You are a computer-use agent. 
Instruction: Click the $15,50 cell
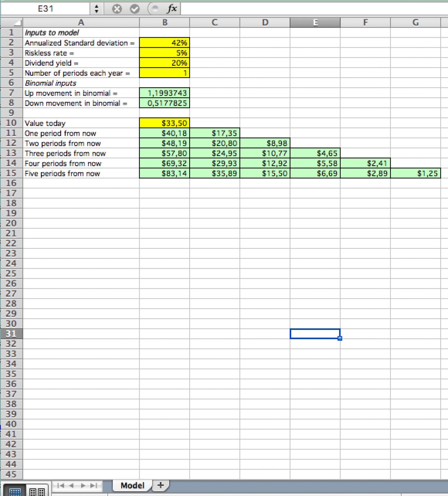265,173
